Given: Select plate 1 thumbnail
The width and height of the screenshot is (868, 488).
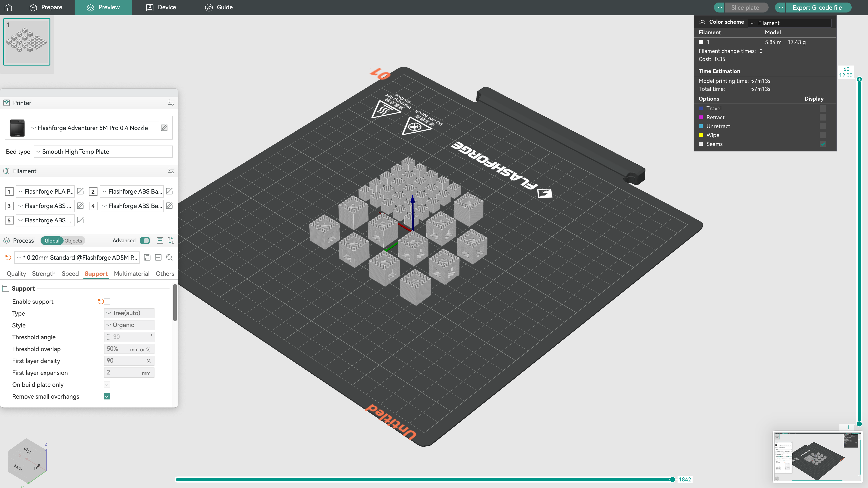Looking at the screenshot, I should tap(27, 42).
